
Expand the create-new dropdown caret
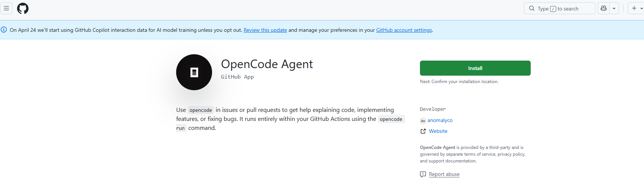[x=642, y=9]
